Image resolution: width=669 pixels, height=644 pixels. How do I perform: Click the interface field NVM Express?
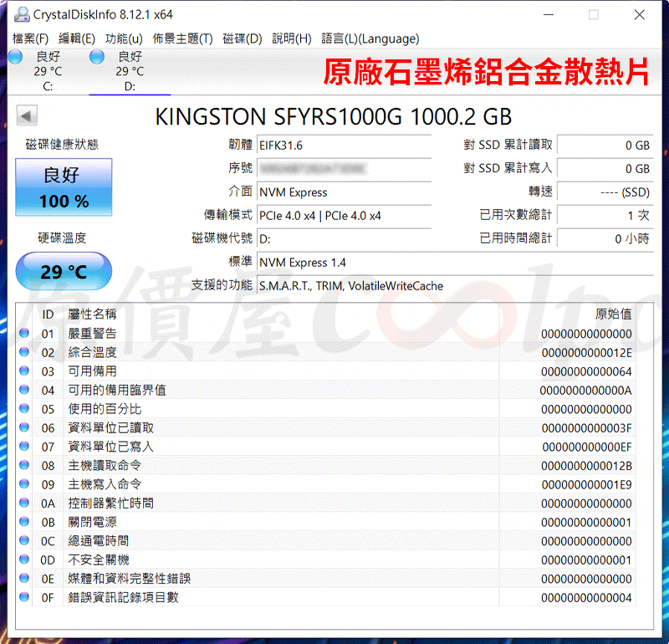pyautogui.click(x=345, y=192)
